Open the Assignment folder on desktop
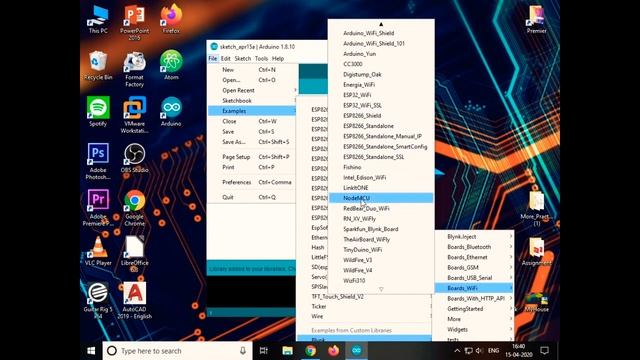The image size is (640, 360). pyautogui.click(x=536, y=251)
